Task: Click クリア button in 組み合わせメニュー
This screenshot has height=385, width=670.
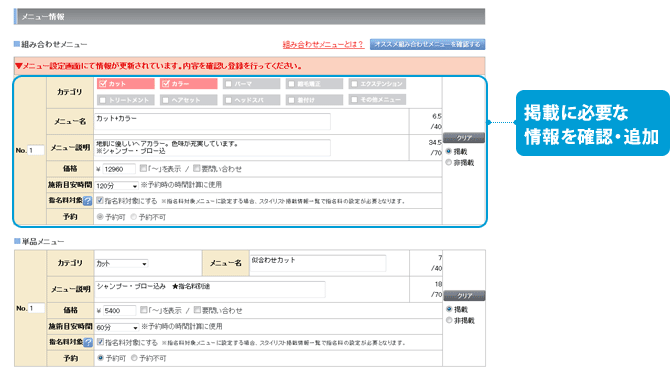Action: coord(464,138)
